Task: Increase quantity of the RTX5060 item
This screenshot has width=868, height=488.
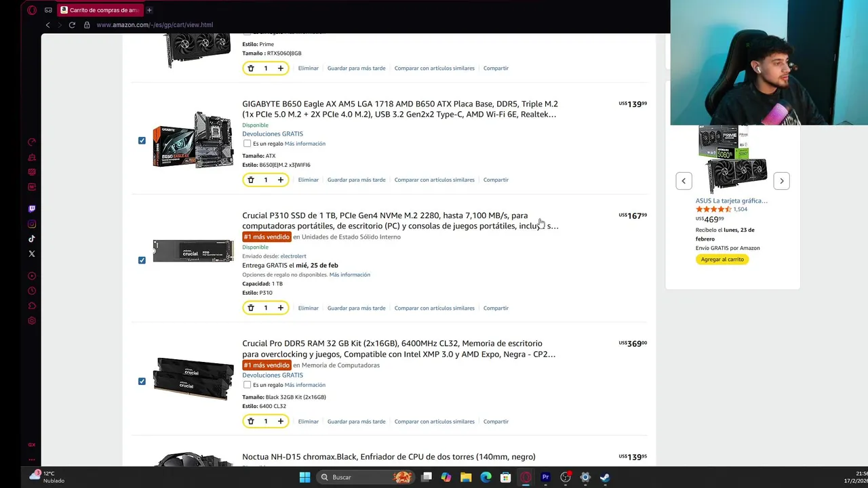Action: pyautogui.click(x=281, y=68)
